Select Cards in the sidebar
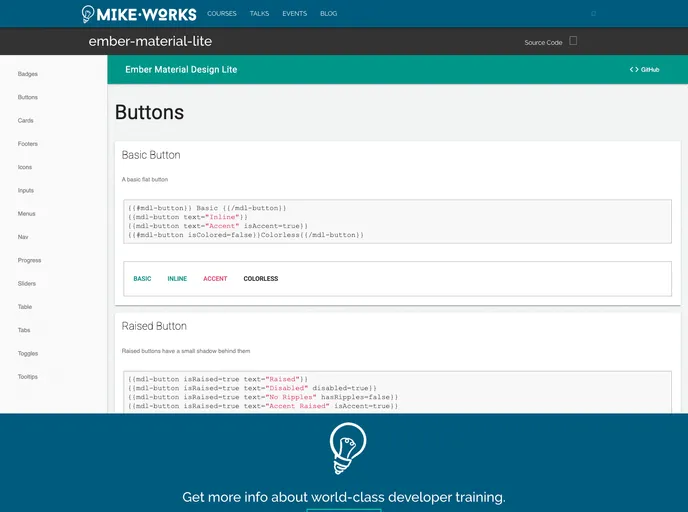 (26, 121)
